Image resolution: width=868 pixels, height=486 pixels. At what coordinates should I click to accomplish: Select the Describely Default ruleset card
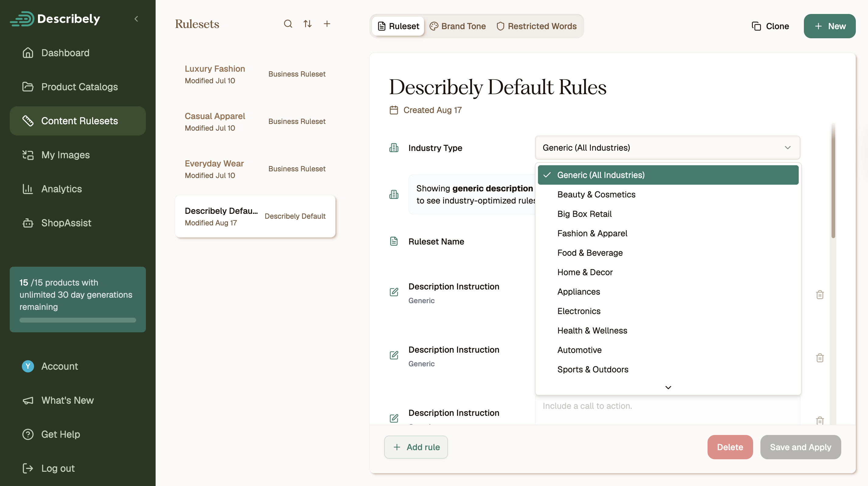click(x=255, y=217)
